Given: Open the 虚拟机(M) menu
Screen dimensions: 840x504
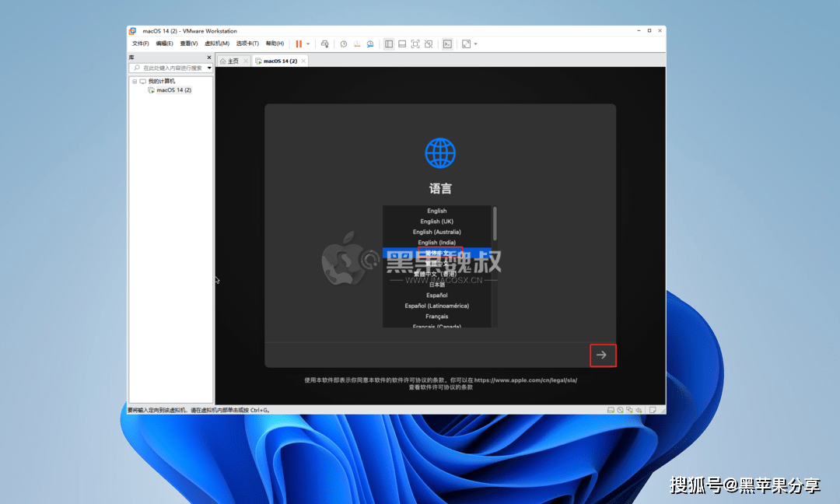Looking at the screenshot, I should (x=217, y=44).
